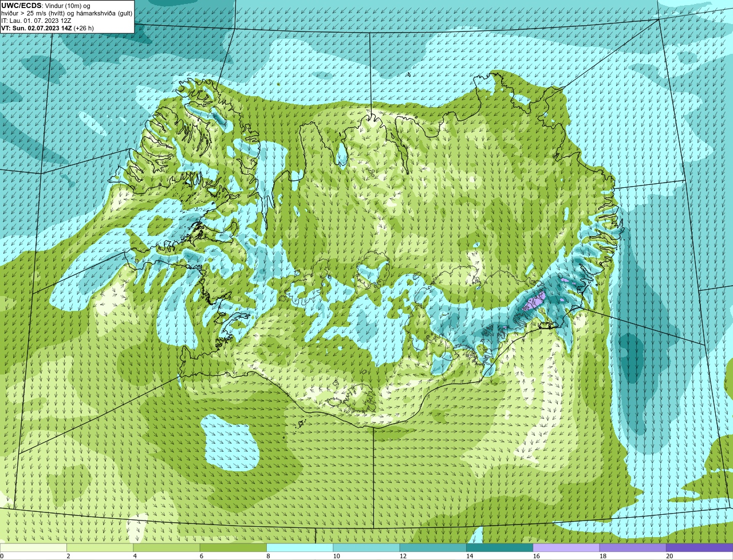This screenshot has width=733, height=560.
Task: Click the palest legend swatch below 2 m/s
Action: coord(33,547)
